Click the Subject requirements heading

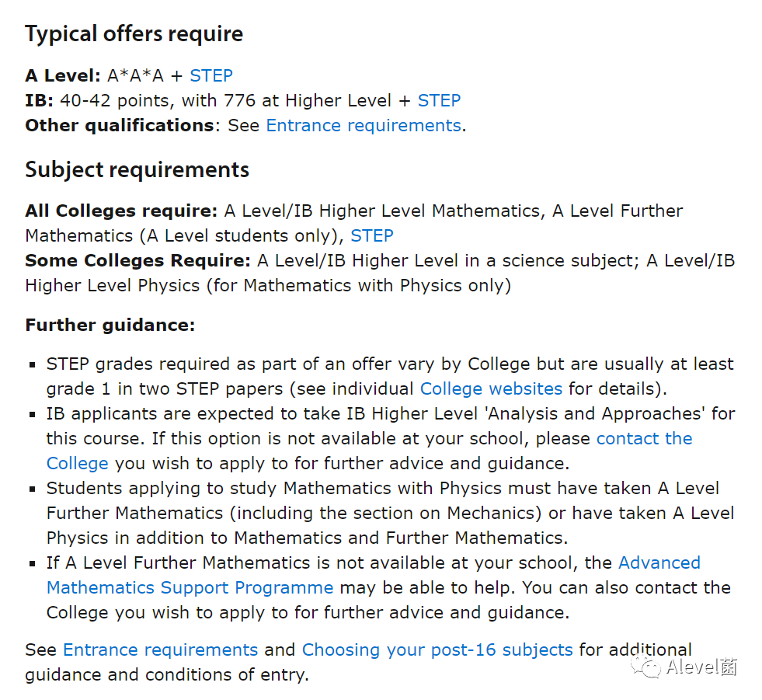[137, 169]
